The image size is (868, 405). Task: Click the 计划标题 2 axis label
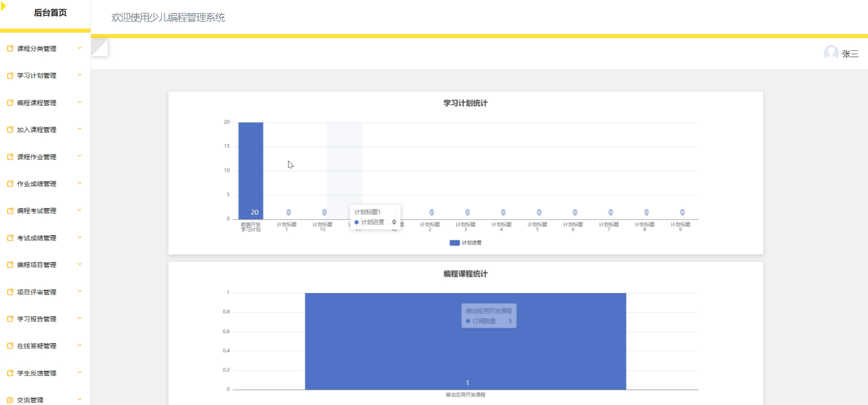[x=430, y=227]
